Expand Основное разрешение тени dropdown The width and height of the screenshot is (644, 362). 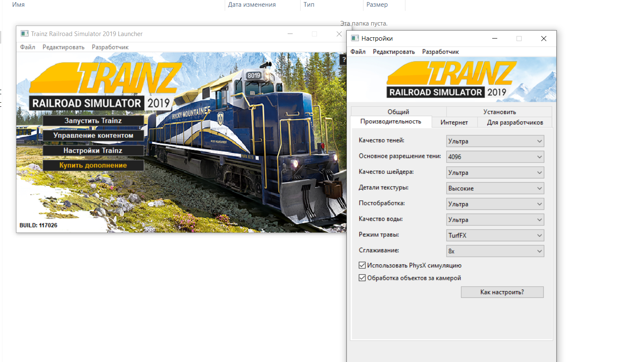495,157
